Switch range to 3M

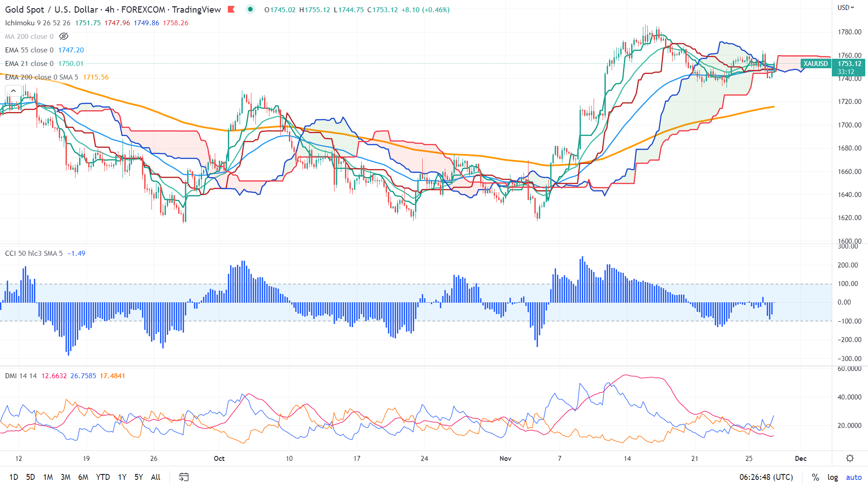(x=66, y=477)
